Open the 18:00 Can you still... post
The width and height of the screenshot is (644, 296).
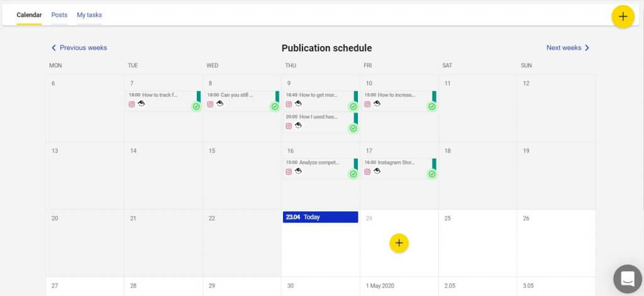coord(242,101)
